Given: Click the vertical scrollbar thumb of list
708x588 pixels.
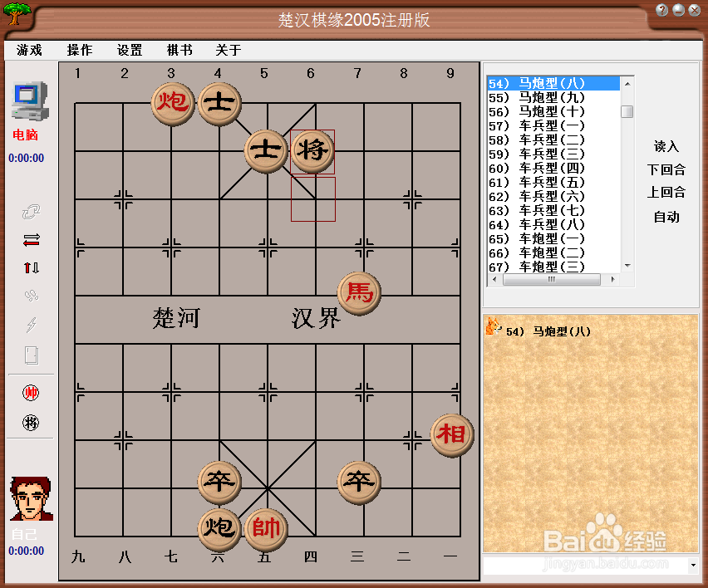Looking at the screenshot, I should tap(627, 111).
